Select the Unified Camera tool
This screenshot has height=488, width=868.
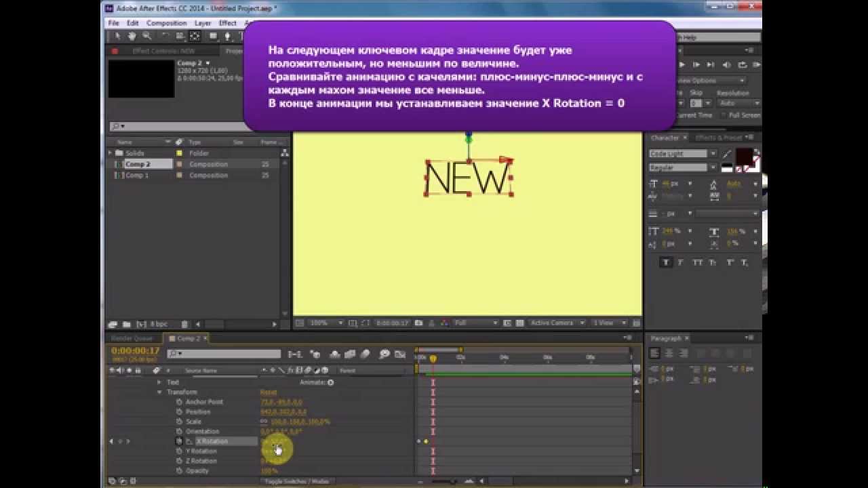pyautogui.click(x=180, y=36)
